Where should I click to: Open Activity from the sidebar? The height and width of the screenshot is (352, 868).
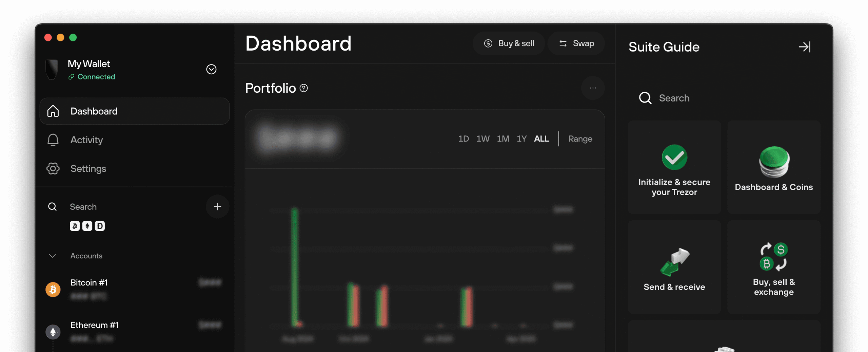[87, 140]
